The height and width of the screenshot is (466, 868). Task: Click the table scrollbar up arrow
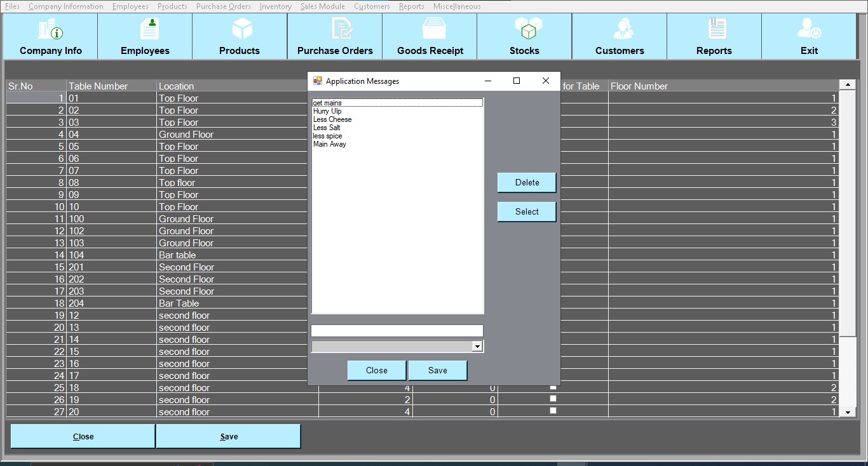(x=848, y=84)
